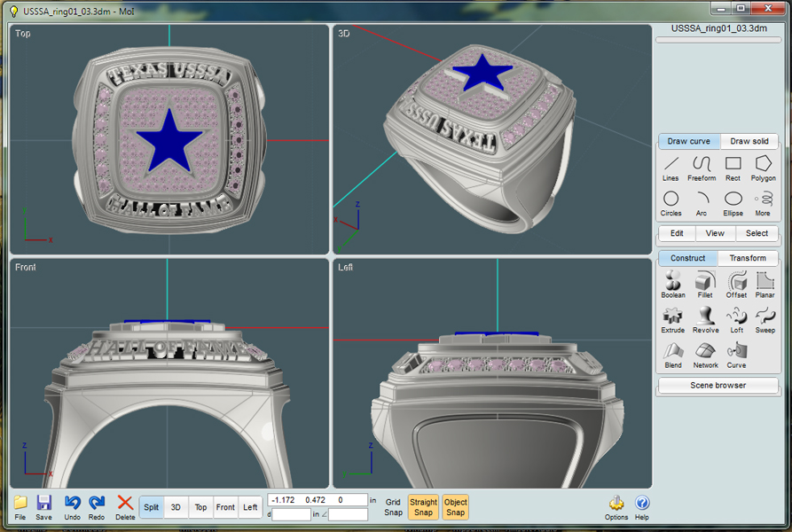Click the blue star in 3D view
Screen dimensions: 792x532
(482, 74)
